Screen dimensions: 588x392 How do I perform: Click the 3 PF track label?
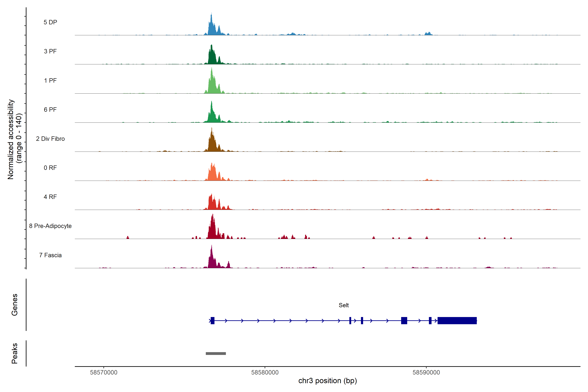tap(50, 51)
